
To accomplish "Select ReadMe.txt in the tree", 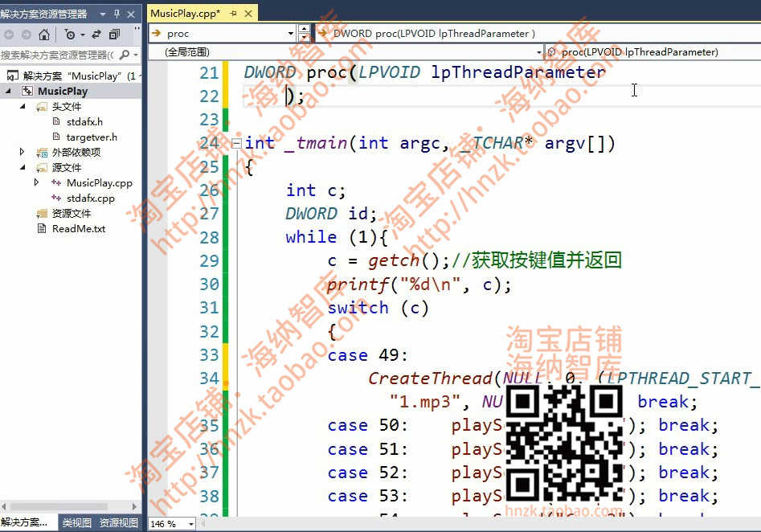I will pos(79,228).
